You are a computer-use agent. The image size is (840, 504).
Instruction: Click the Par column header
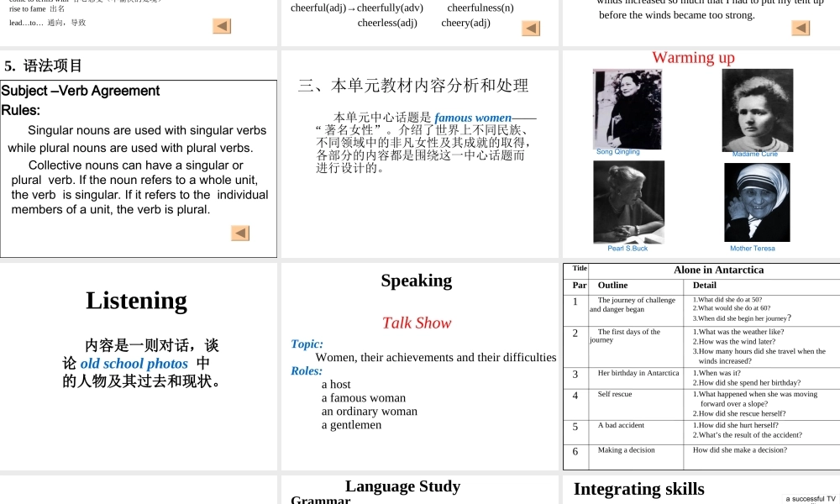(x=580, y=286)
